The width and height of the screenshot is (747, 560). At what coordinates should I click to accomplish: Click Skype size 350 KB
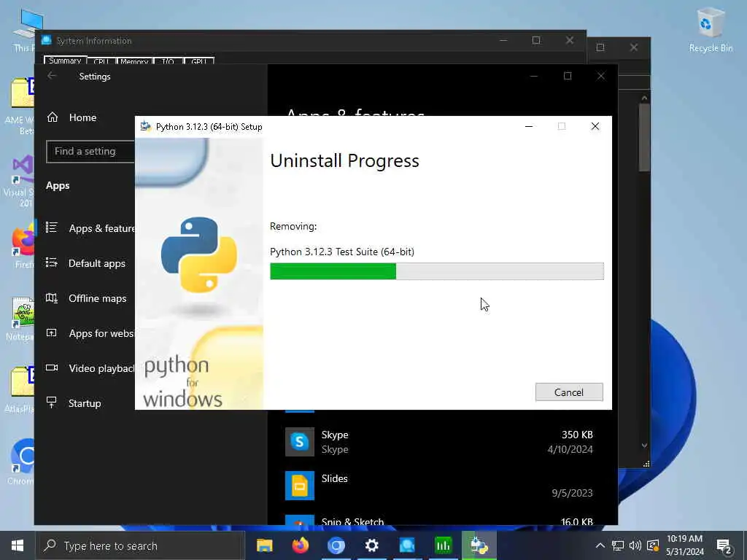577,435
